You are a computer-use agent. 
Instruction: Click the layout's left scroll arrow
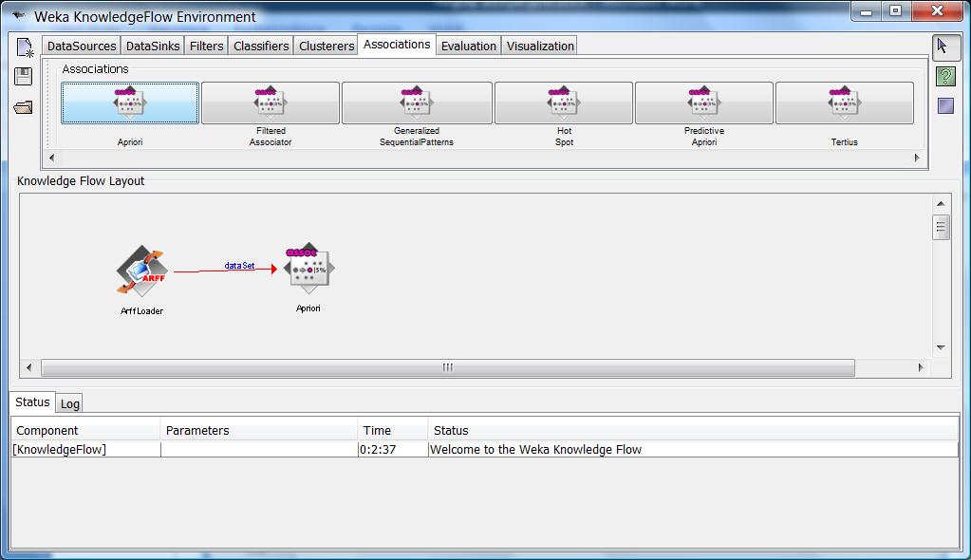coord(28,367)
